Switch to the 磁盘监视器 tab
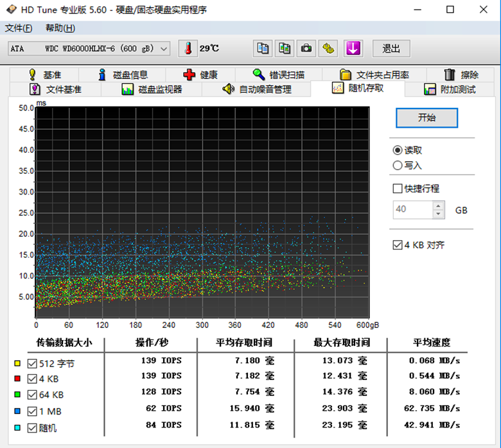This screenshot has height=448, width=501. [x=152, y=89]
